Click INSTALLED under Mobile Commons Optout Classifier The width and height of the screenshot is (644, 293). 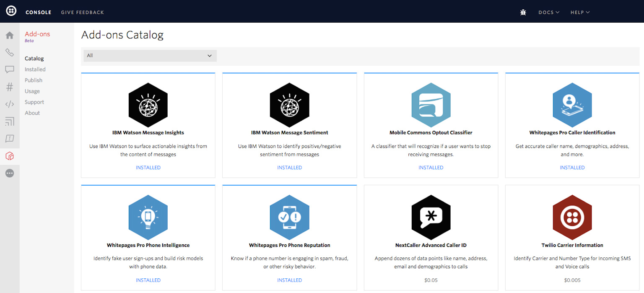pyautogui.click(x=431, y=168)
